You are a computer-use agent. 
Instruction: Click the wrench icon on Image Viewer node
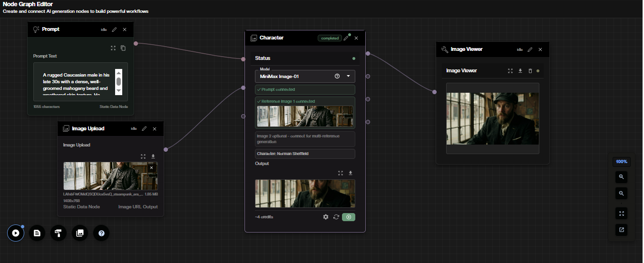click(x=445, y=49)
